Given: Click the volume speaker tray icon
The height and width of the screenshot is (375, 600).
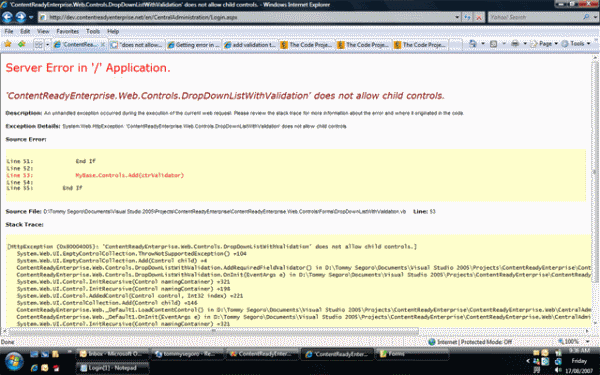Looking at the screenshot, I should click(558, 370).
